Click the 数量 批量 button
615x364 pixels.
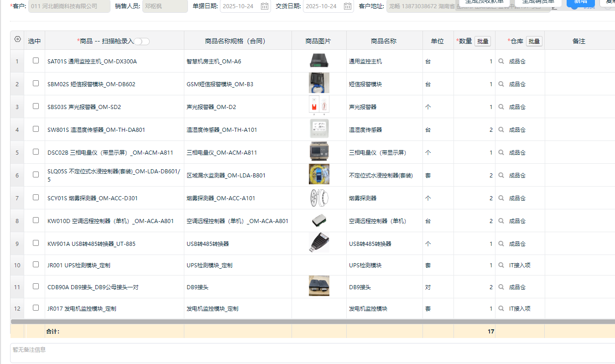tap(483, 41)
